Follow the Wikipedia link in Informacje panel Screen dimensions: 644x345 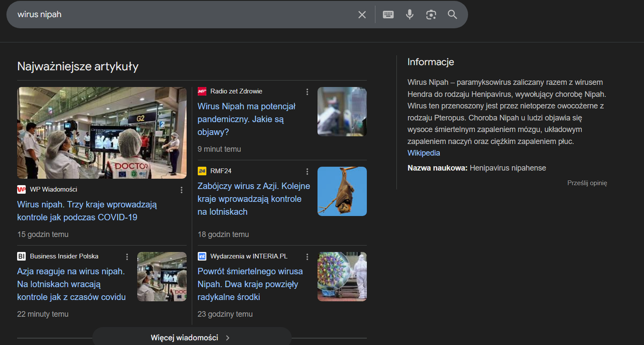pyautogui.click(x=423, y=153)
